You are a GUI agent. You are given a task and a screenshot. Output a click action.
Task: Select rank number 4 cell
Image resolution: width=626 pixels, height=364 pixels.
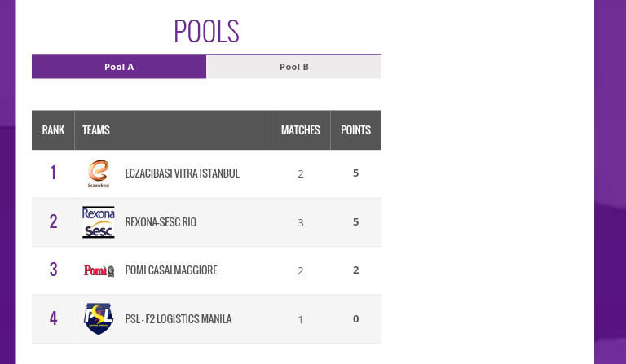[53, 318]
